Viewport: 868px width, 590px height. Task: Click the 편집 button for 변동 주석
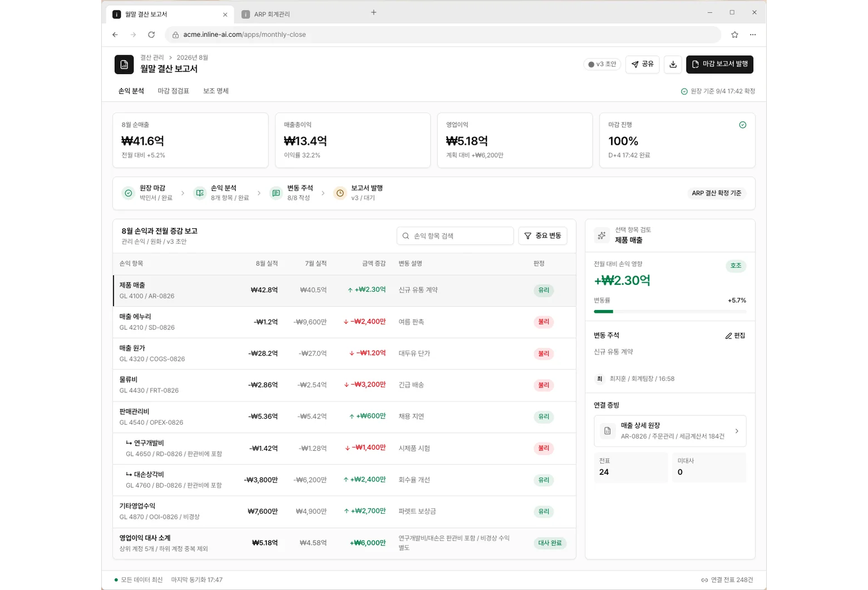pyautogui.click(x=735, y=336)
